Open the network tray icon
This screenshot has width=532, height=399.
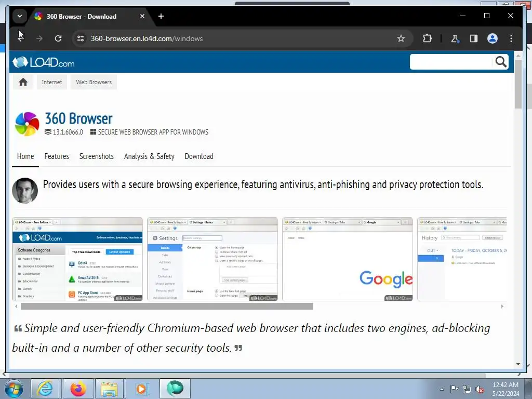point(467,389)
